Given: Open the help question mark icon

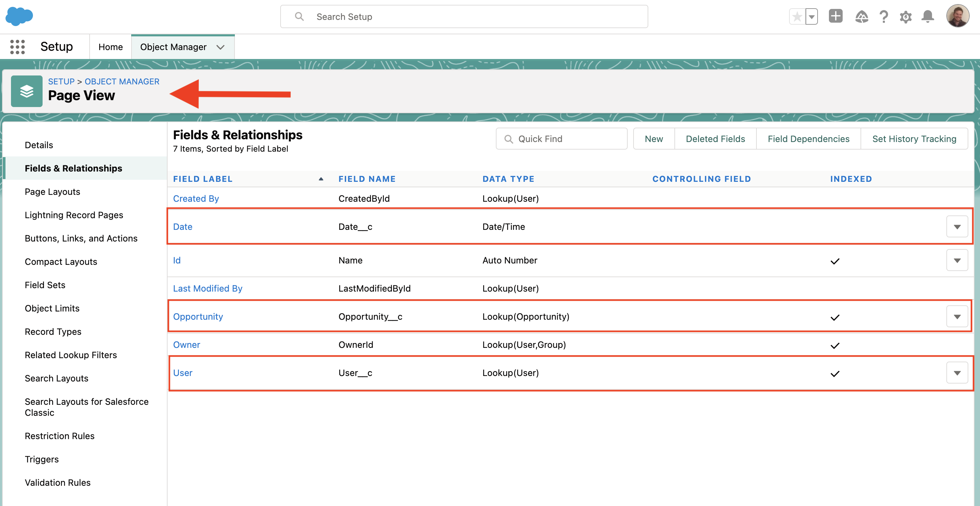Looking at the screenshot, I should [x=884, y=17].
